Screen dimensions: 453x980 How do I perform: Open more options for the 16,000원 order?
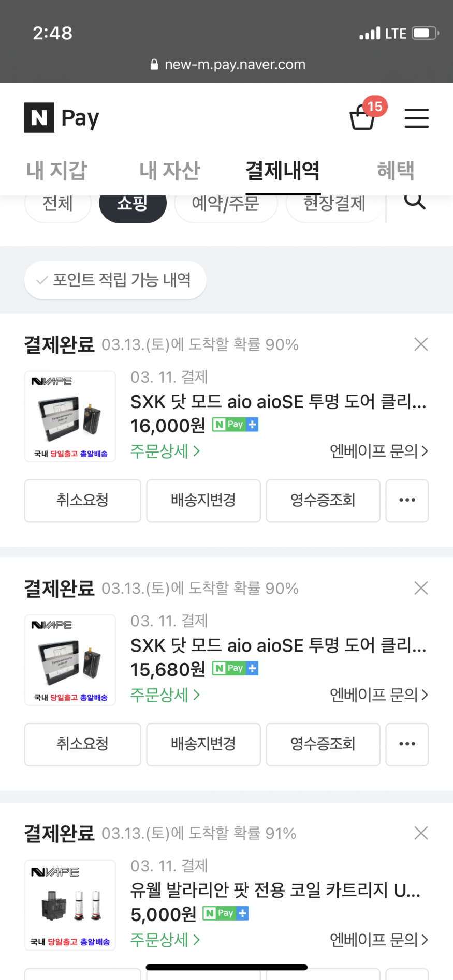[407, 500]
